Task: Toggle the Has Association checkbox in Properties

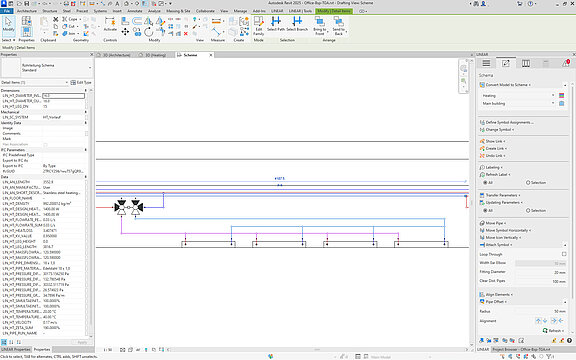Action: point(45,145)
